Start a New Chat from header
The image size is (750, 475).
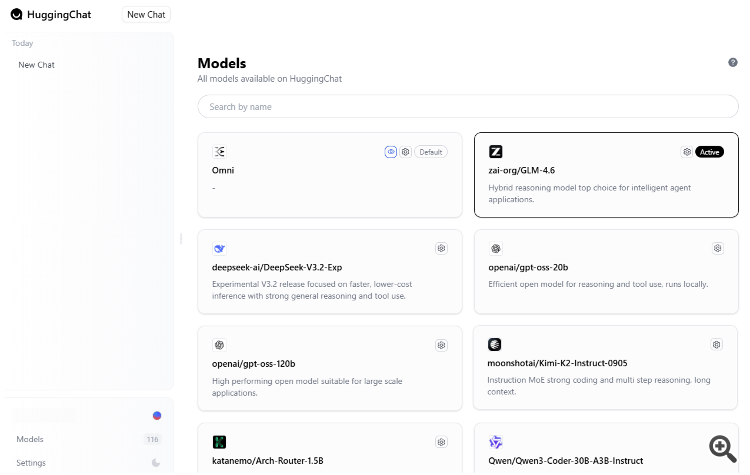coord(146,15)
